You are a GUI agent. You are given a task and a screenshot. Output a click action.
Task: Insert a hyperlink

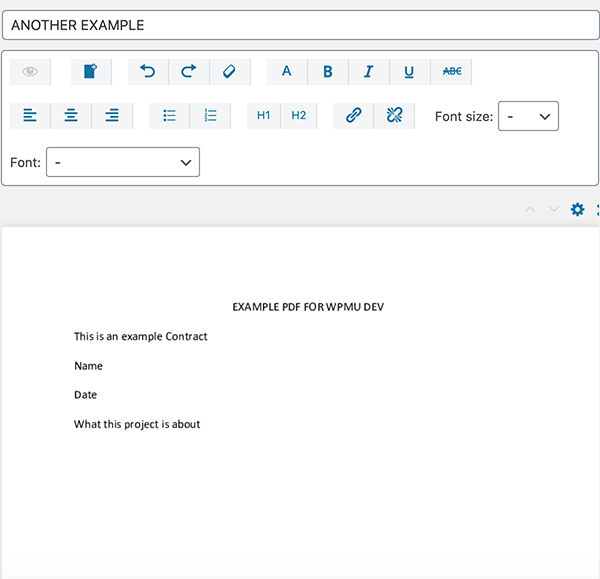(353, 116)
